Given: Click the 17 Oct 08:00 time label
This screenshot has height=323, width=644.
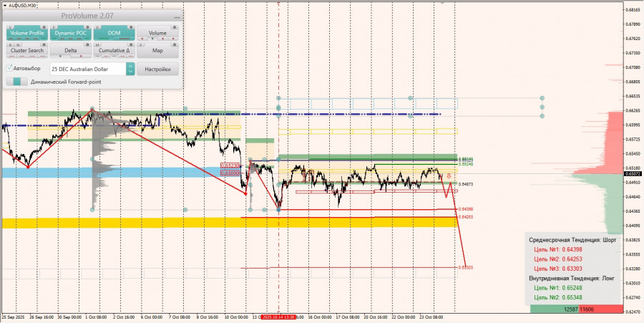Looking at the screenshot, I should coord(346,317).
